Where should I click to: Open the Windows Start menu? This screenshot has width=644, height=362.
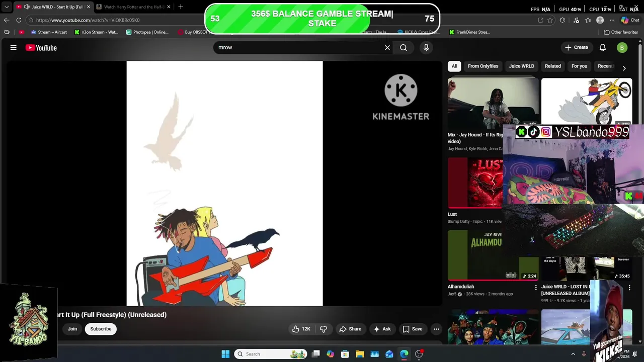click(225, 354)
